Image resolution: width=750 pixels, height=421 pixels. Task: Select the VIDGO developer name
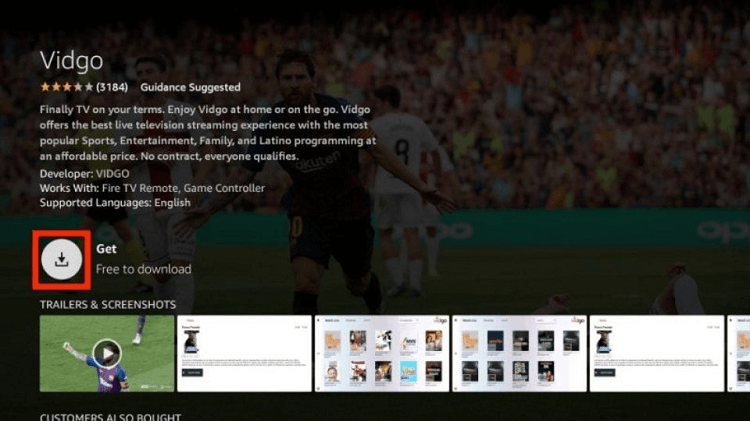click(x=113, y=173)
